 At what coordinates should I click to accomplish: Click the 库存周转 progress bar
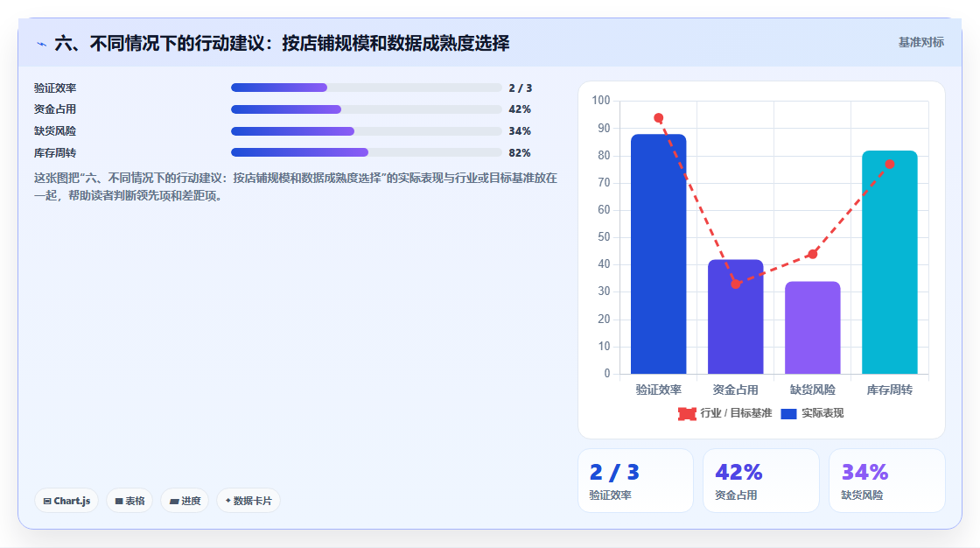[367, 152]
